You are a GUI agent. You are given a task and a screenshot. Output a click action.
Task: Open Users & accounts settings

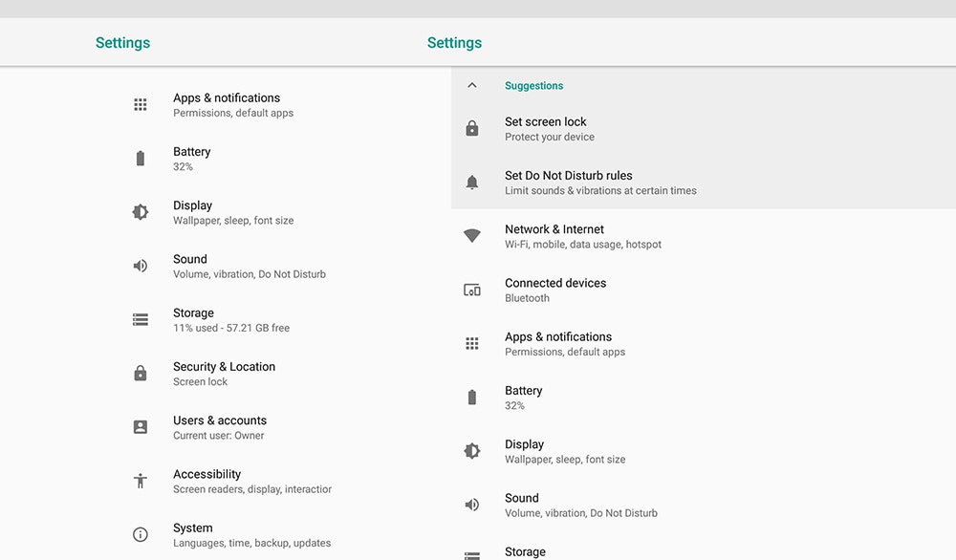220,427
